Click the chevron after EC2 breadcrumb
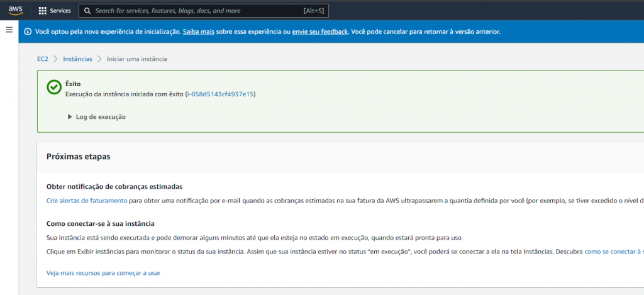Image resolution: width=644 pixels, height=295 pixels. (55, 59)
